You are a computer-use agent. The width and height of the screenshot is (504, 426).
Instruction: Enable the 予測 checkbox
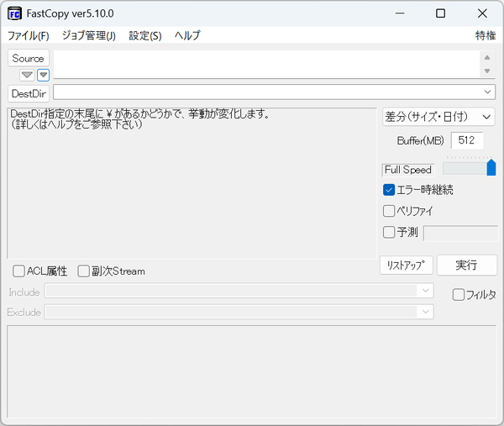[x=389, y=232]
